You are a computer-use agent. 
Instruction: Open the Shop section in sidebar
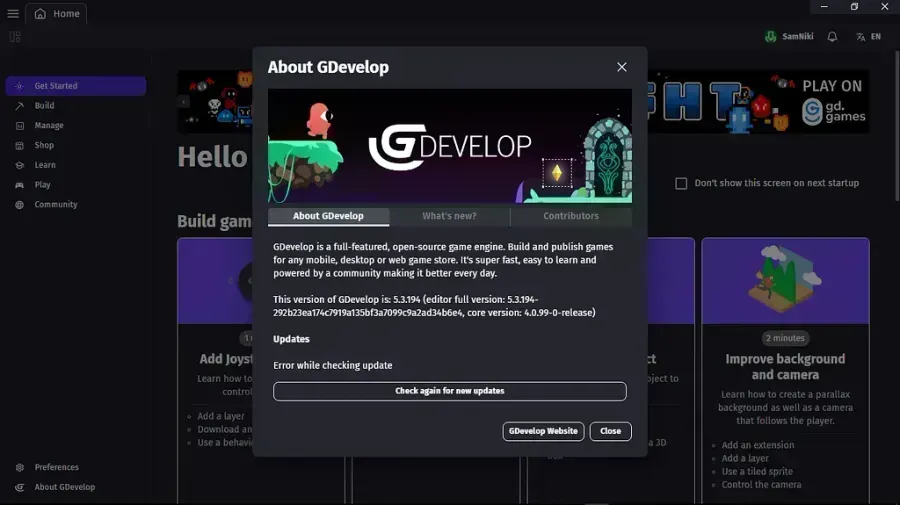(x=20, y=145)
